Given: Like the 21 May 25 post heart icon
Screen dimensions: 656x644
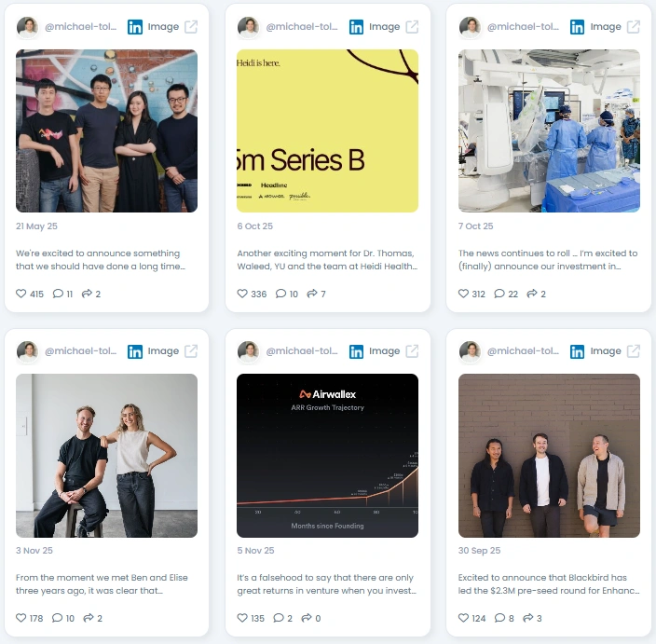Looking at the screenshot, I should [20, 294].
